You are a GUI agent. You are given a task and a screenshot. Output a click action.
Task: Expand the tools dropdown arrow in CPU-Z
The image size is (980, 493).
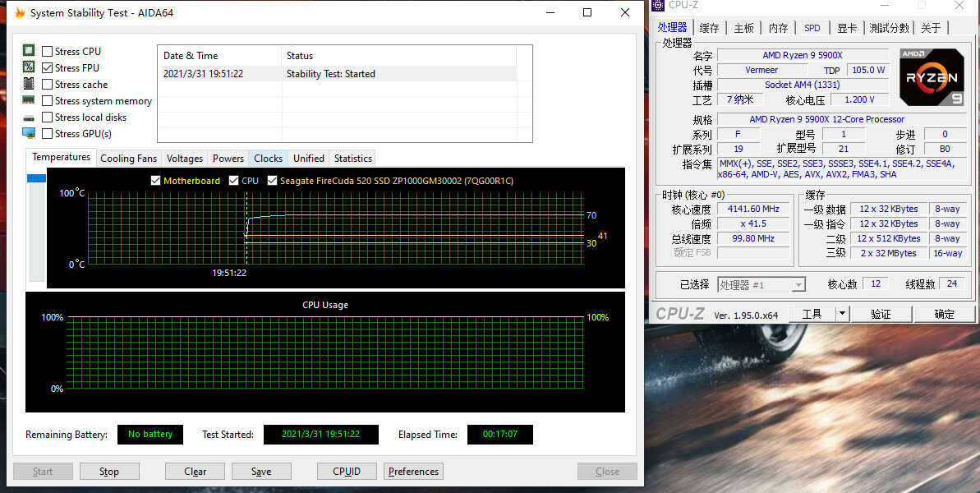842,314
